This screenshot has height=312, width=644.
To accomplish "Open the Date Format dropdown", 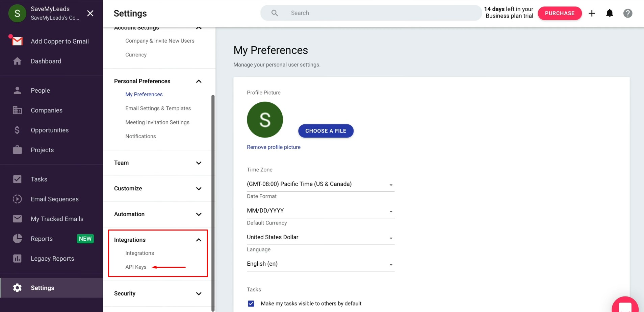I will pos(320,211).
